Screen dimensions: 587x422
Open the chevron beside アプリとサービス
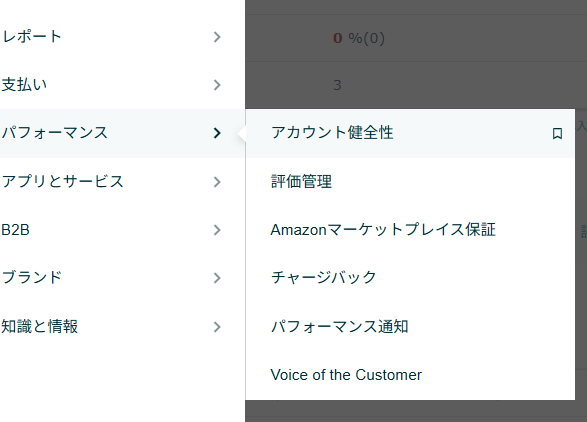point(217,182)
